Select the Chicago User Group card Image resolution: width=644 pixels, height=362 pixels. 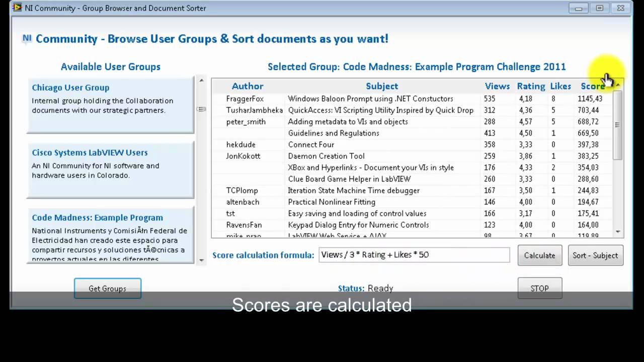[111, 105]
